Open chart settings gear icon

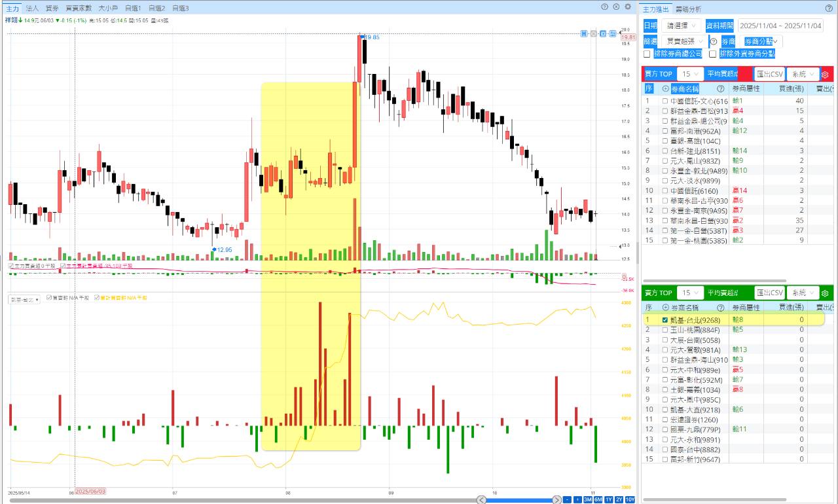click(x=628, y=7)
